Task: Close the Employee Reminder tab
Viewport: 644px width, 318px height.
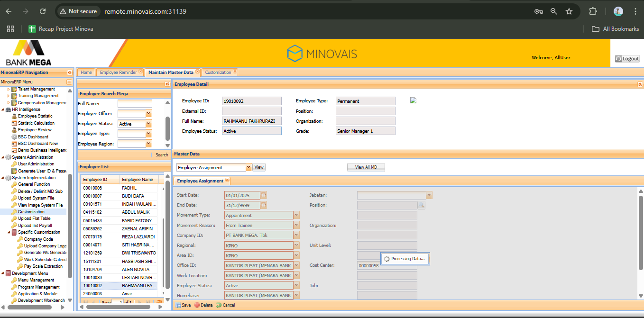Action: [140, 72]
